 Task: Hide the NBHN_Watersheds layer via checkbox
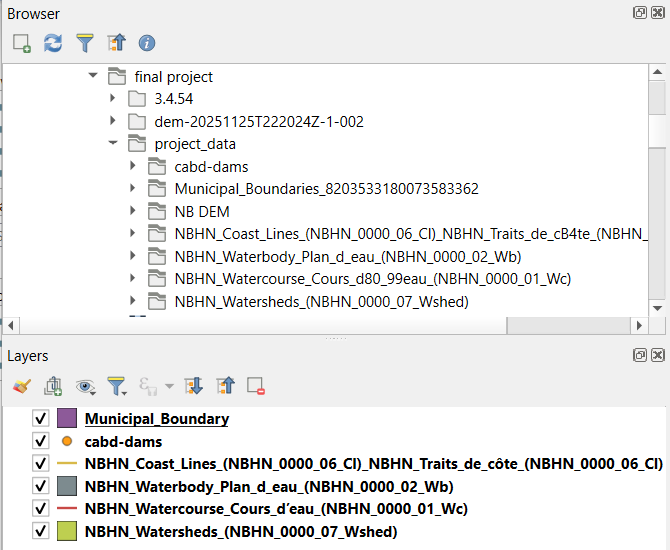41,531
